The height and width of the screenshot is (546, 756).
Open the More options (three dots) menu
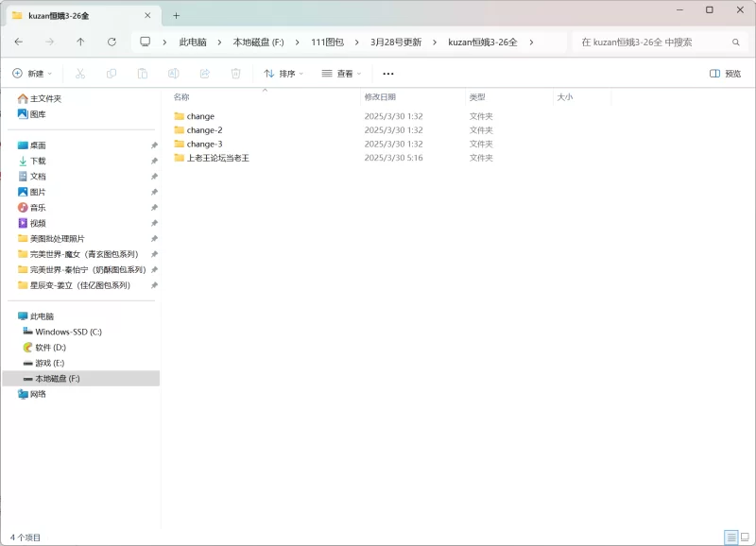387,74
